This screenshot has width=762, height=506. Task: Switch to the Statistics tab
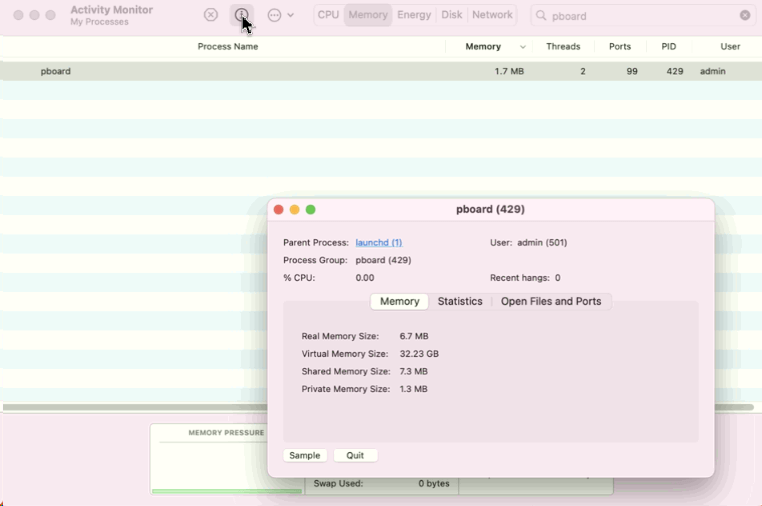click(x=460, y=301)
